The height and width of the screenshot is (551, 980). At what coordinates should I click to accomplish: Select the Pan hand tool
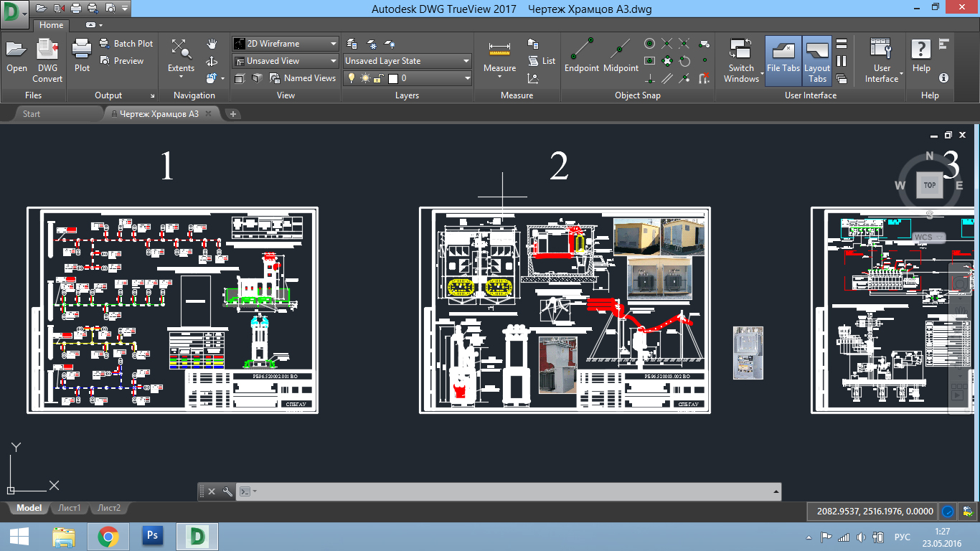(x=212, y=44)
